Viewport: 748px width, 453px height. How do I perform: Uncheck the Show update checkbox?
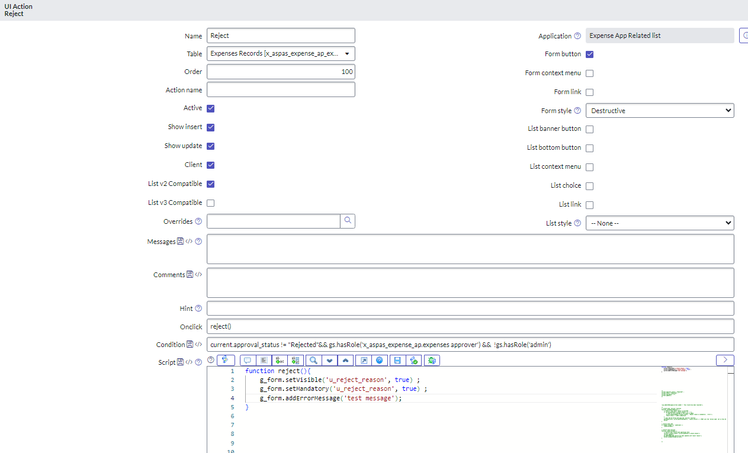click(x=210, y=146)
